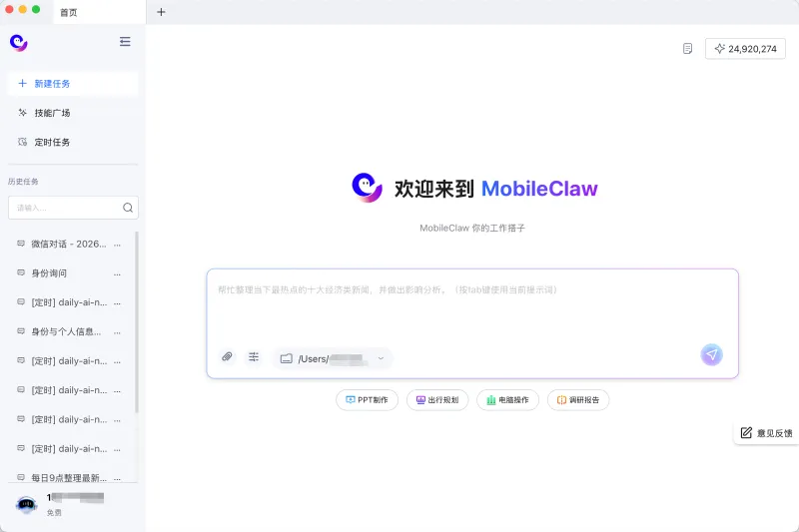The height and width of the screenshot is (532, 799).
Task: Click the chat icon beside 身份询问
Action: (x=21, y=272)
